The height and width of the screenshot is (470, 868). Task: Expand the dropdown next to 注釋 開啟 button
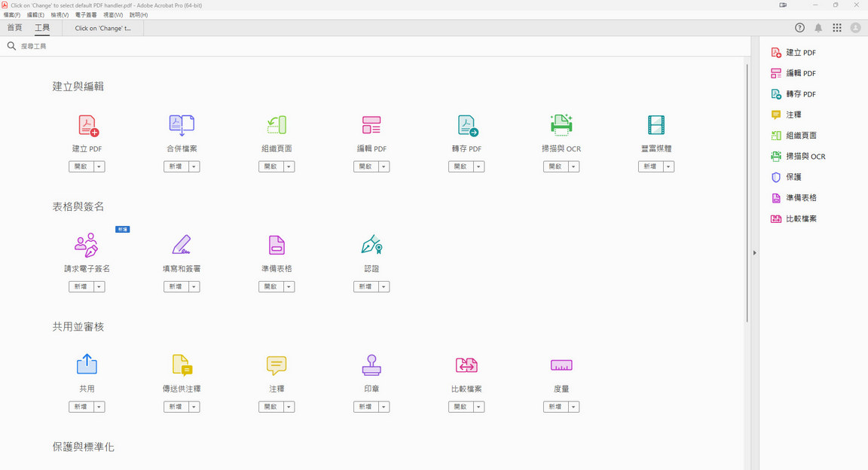(x=290, y=406)
